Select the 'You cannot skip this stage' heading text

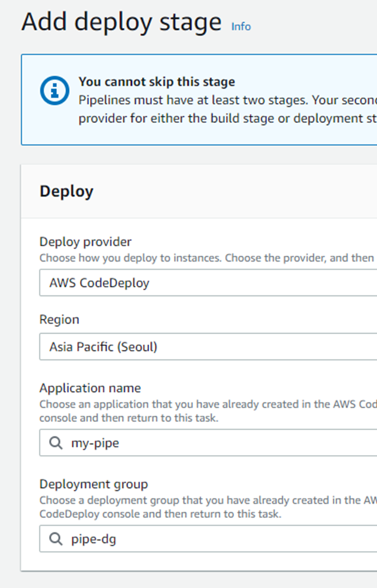(x=157, y=82)
